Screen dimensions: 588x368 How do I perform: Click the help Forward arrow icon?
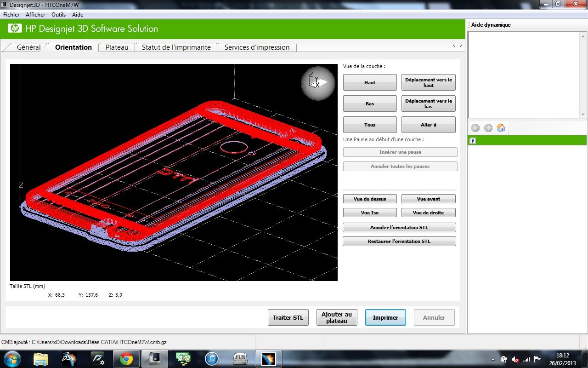[x=488, y=128]
